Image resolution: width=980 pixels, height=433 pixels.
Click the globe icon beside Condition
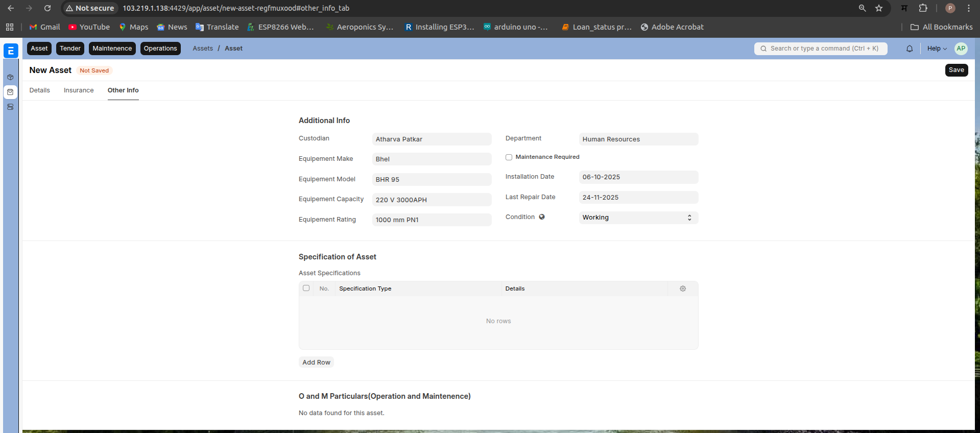tap(542, 217)
